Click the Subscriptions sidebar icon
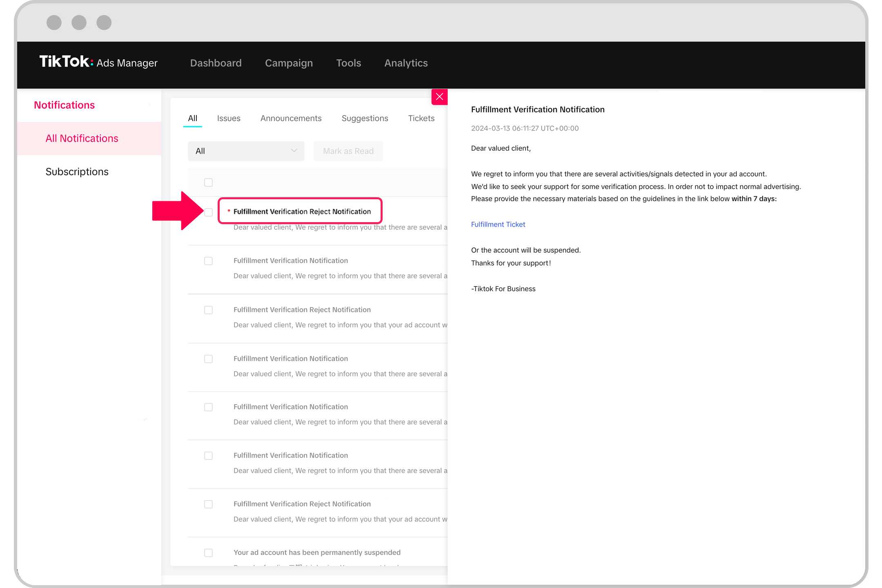Image resolution: width=882 pixels, height=588 pixels. (77, 171)
